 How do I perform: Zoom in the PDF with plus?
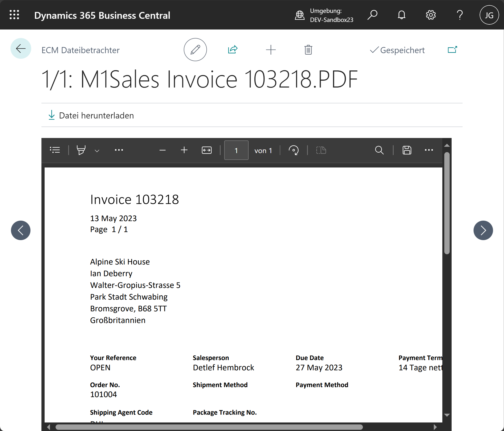coord(184,150)
